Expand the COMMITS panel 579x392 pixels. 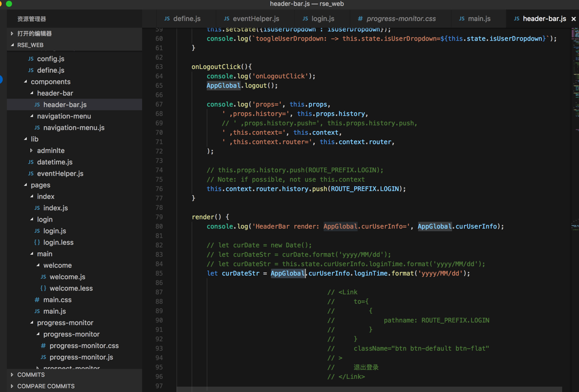[31, 375]
